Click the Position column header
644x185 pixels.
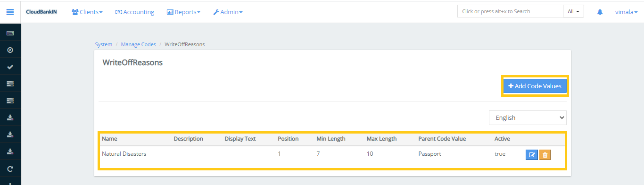tap(288, 139)
